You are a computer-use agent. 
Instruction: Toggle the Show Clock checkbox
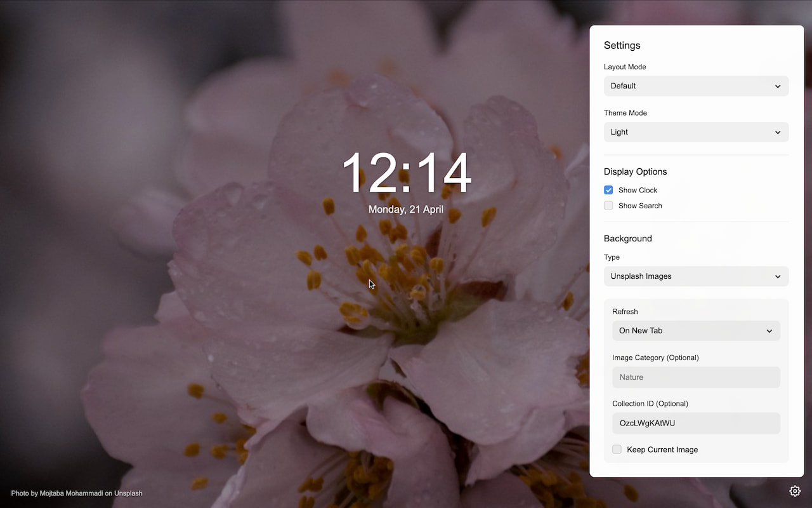[x=608, y=190]
